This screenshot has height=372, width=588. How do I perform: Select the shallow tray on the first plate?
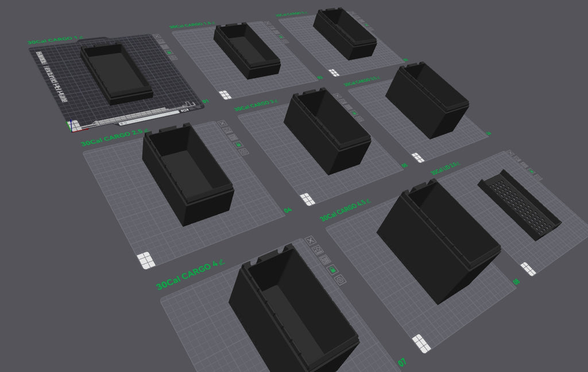point(117,74)
